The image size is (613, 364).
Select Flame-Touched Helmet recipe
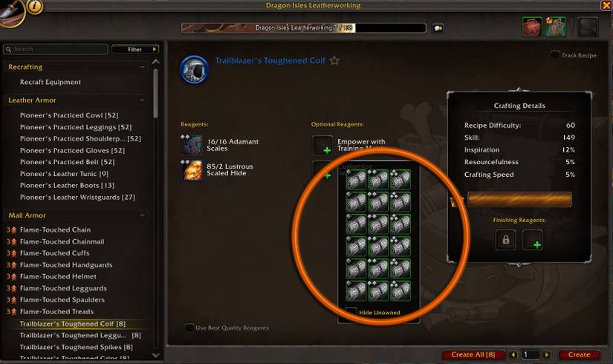pos(58,276)
